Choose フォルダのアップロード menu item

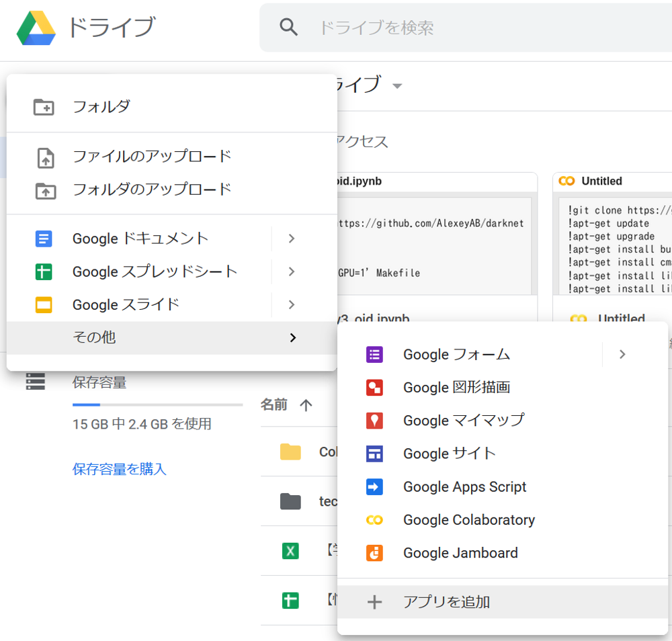[x=172, y=190]
